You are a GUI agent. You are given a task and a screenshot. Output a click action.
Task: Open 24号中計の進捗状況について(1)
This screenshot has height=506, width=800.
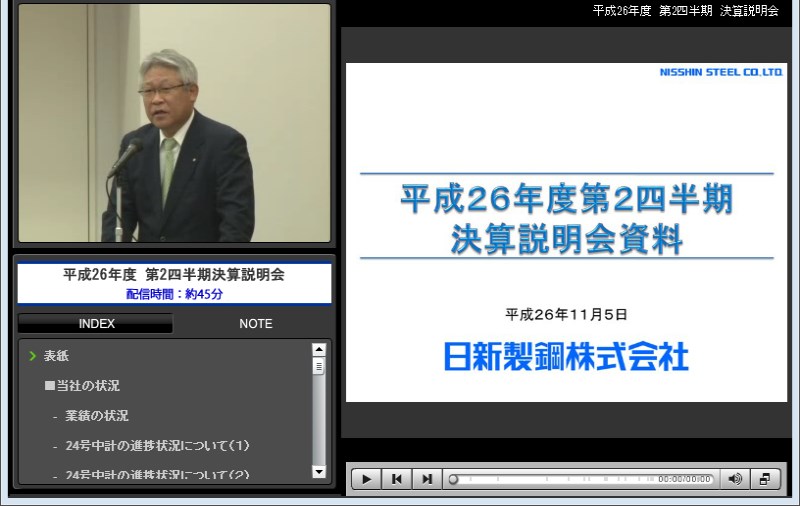157,445
